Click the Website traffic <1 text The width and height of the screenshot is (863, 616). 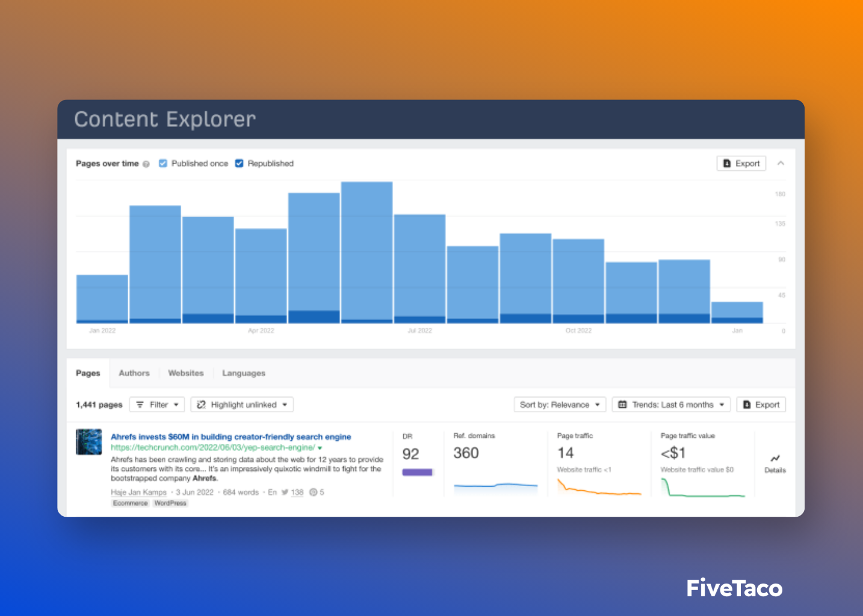click(x=584, y=470)
